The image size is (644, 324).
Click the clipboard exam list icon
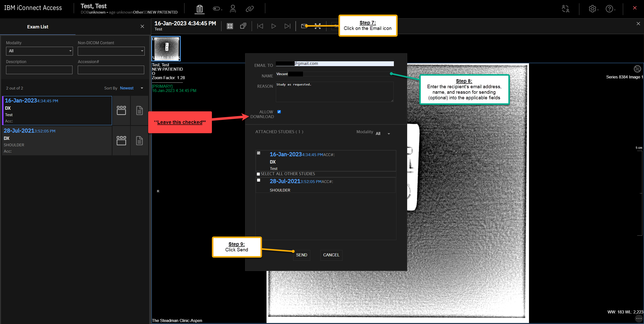pos(200,9)
